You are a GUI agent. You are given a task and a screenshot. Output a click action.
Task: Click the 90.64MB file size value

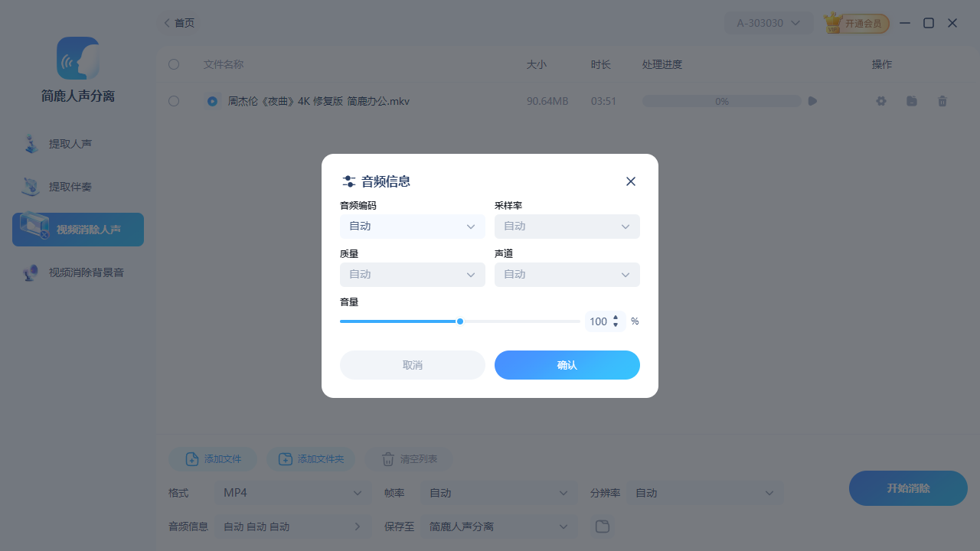click(547, 101)
